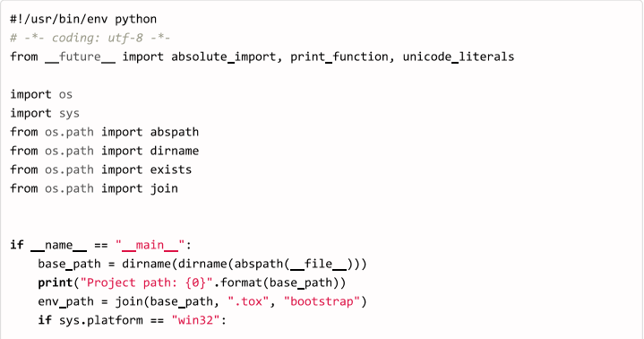This screenshot has width=644, height=339.
Task: Click the word 'print_function'
Action: 339,56
